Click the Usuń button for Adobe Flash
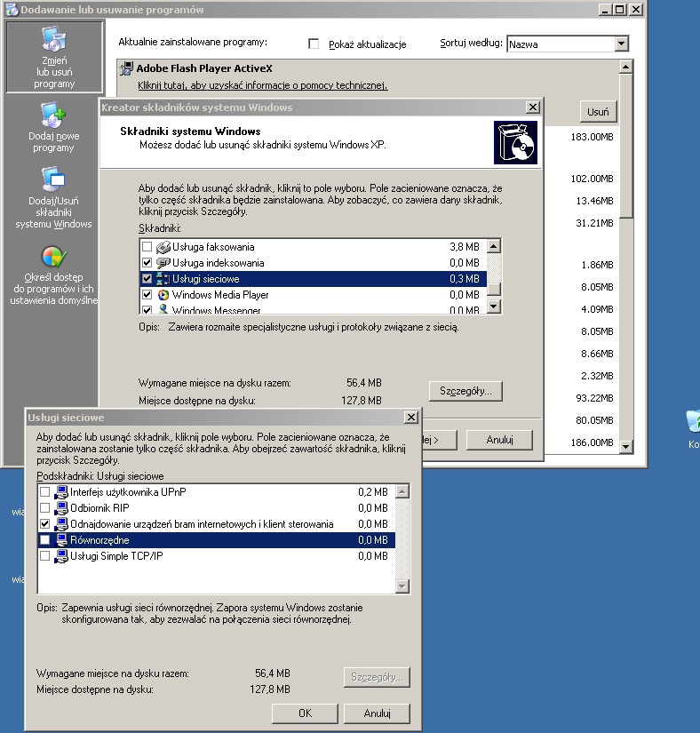The height and width of the screenshot is (733, 700). pos(598,112)
